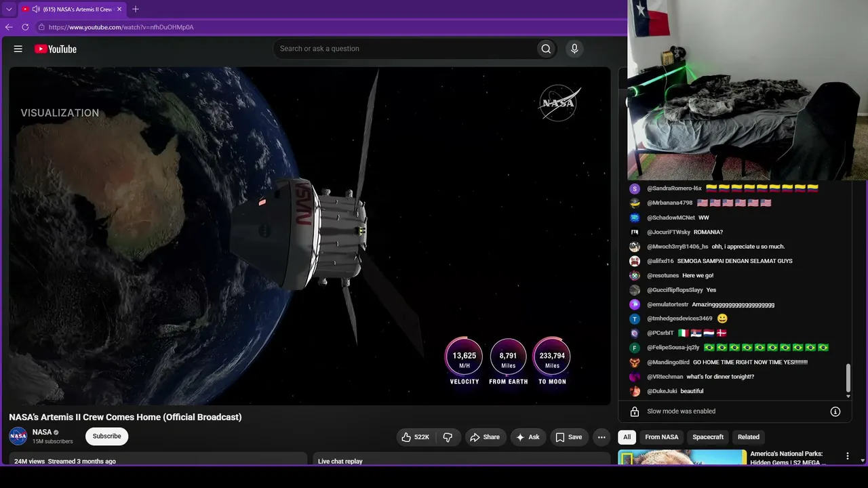The height and width of the screenshot is (488, 868).
Task: Click the @Mrbanana4798 avatar in chat
Action: tap(635, 203)
